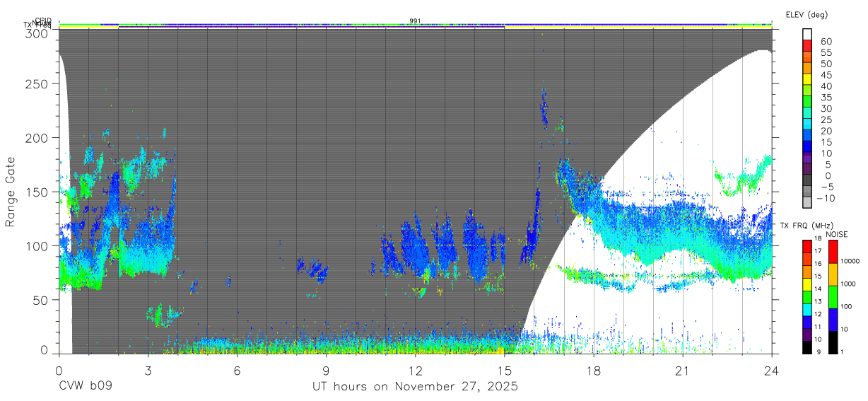Viewport: 868px width, 401px height.
Task: Click the light gray bottom ELEV colorbar segment
Action: tap(808, 203)
